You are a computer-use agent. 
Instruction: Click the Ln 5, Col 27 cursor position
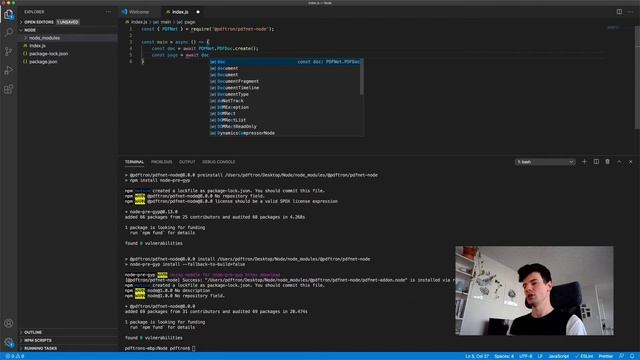477,356
